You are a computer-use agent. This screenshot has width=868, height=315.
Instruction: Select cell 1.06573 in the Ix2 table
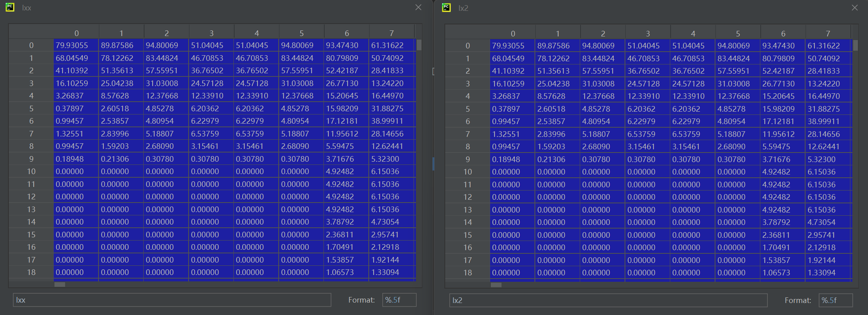(x=783, y=273)
